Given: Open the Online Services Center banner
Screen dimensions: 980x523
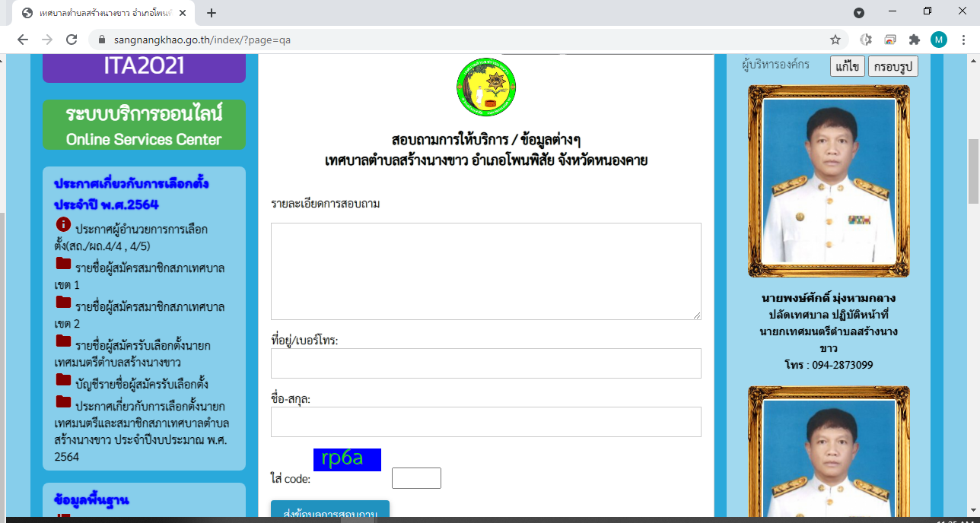Looking at the screenshot, I should (x=144, y=125).
